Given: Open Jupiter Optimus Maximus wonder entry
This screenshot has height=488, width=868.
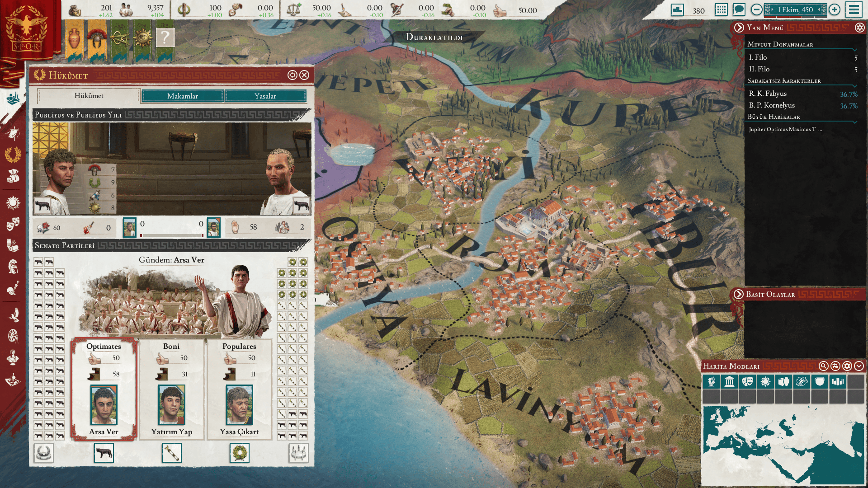Looking at the screenshot, I should (x=785, y=129).
